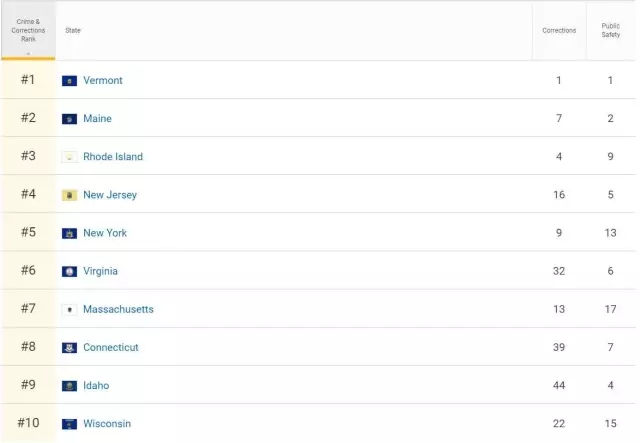Open the Rhode Island link

click(x=113, y=157)
